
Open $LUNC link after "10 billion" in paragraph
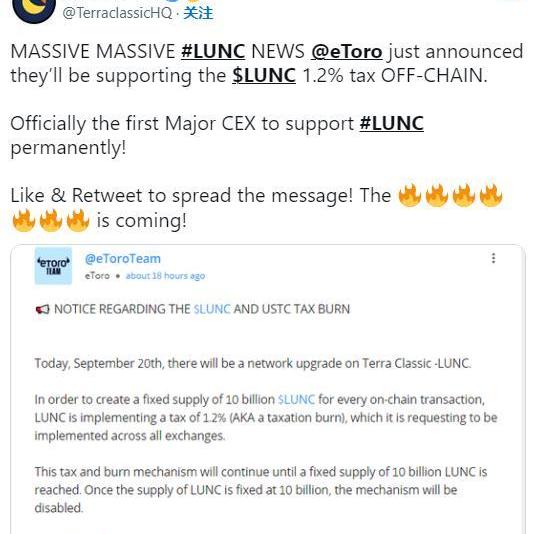point(296,399)
